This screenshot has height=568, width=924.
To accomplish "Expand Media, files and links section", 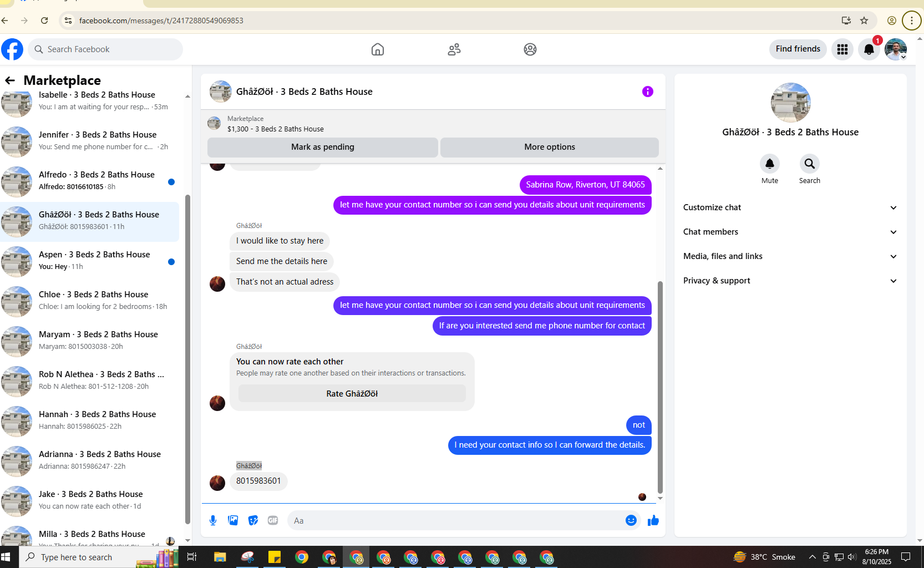I will [790, 256].
